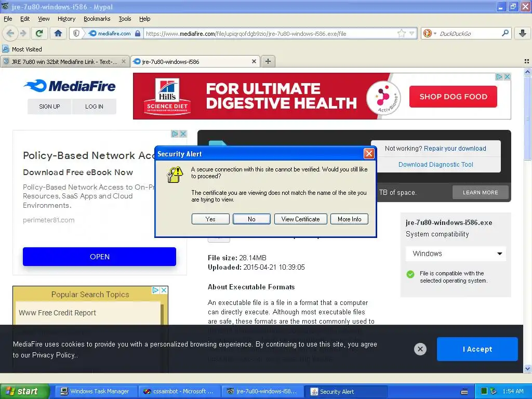This screenshot has height=399, width=532.
Task: Click the list all tabs icon
Action: coord(527,61)
